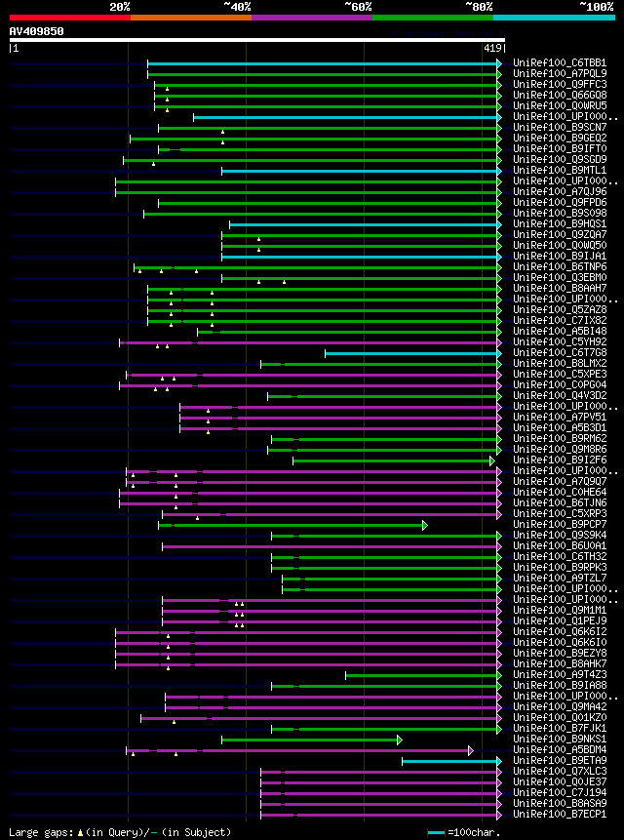Viewport: 624px width, 840px height.
Task: Click the UniRef100_A9T4Z3 label
Action: (x=560, y=674)
